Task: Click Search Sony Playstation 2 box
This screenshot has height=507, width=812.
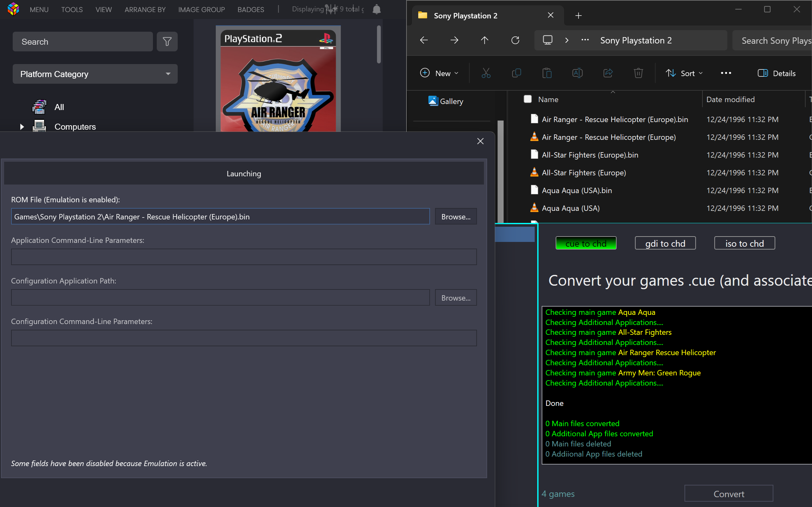Action: click(x=772, y=40)
